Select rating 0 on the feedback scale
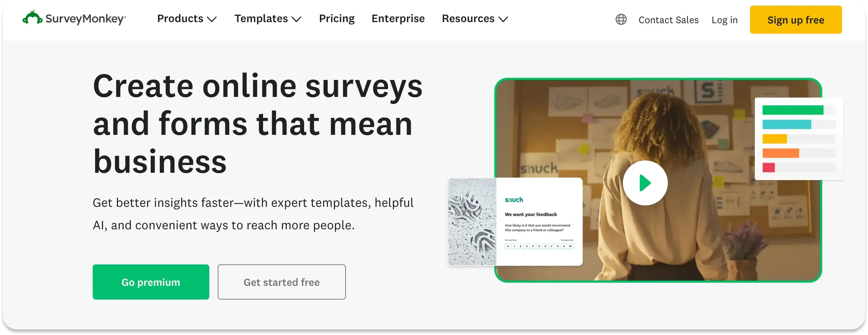The width and height of the screenshot is (868, 335). coord(508,246)
